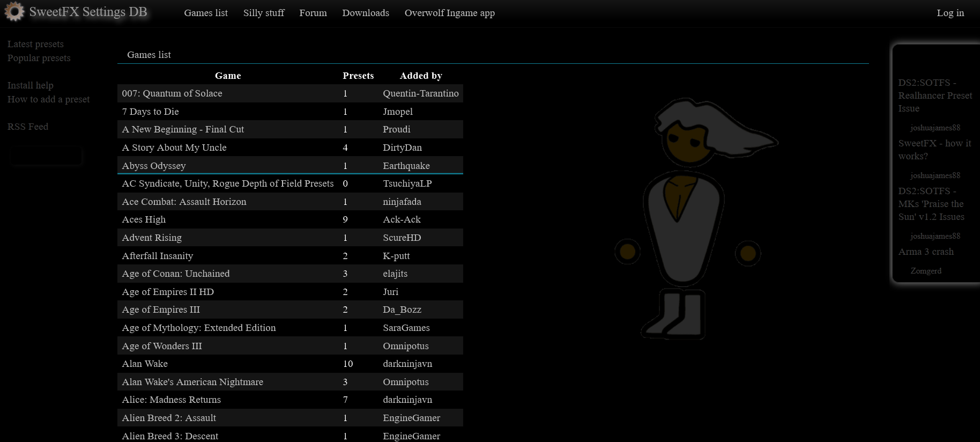Viewport: 980px width, 442px height.
Task: Open Alice: Madness Returns
Action: [x=172, y=400]
